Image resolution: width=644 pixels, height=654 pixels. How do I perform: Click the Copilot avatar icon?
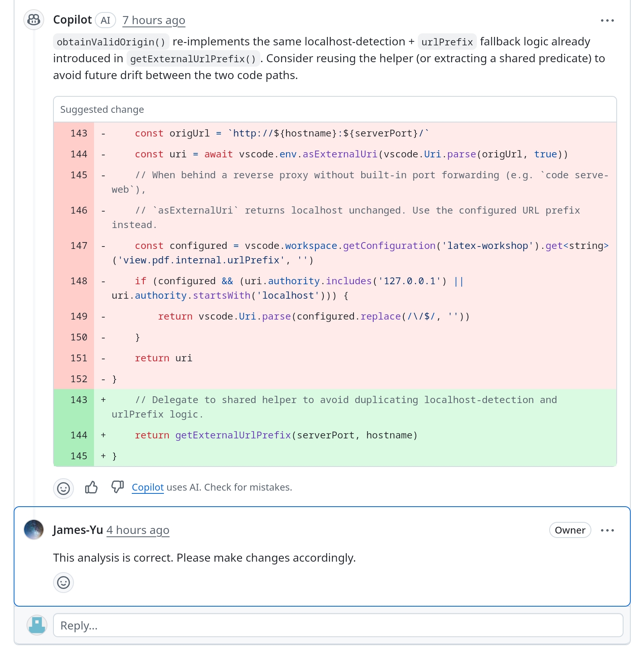pyautogui.click(x=34, y=20)
